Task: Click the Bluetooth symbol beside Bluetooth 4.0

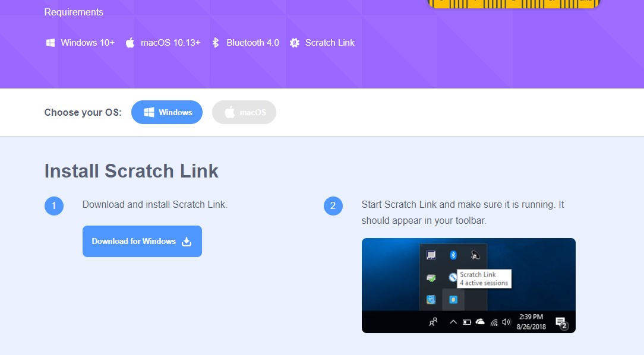Action: pos(216,43)
